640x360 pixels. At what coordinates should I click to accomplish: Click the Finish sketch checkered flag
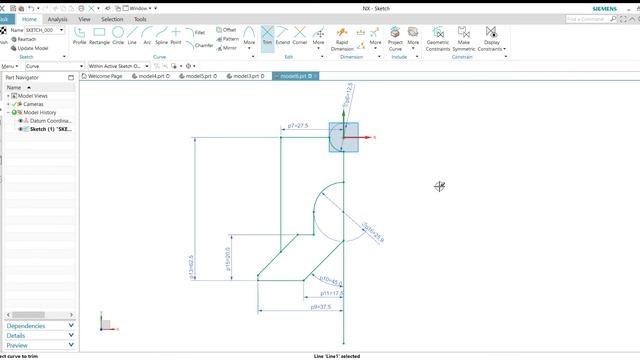(3, 31)
